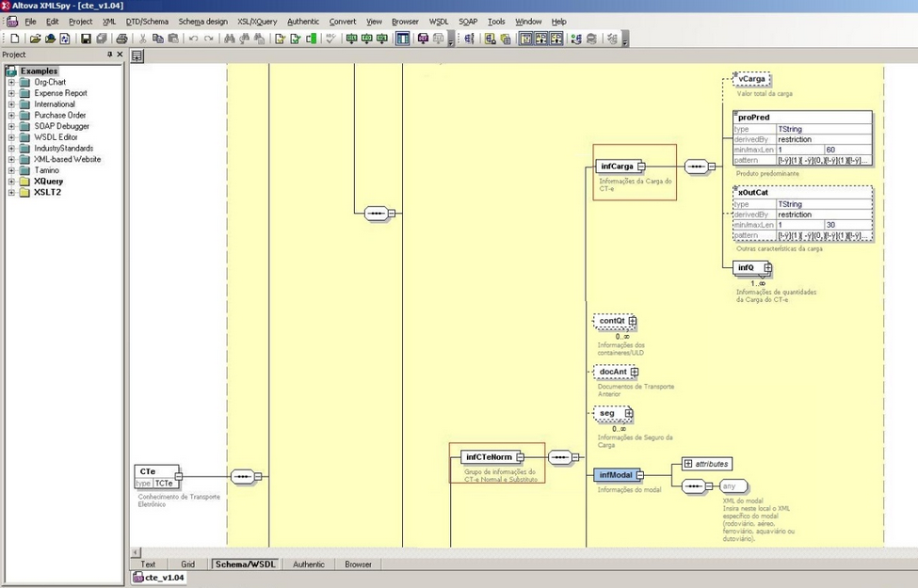This screenshot has width=918, height=588.
Task: Expand the attributes box under infModal
Action: pyautogui.click(x=688, y=464)
